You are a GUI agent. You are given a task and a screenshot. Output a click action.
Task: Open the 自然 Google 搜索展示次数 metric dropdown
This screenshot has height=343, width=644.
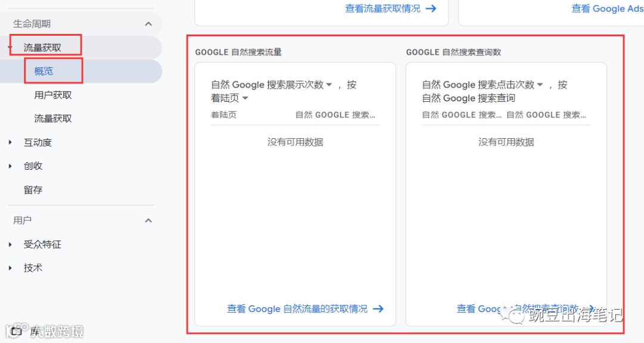(329, 85)
